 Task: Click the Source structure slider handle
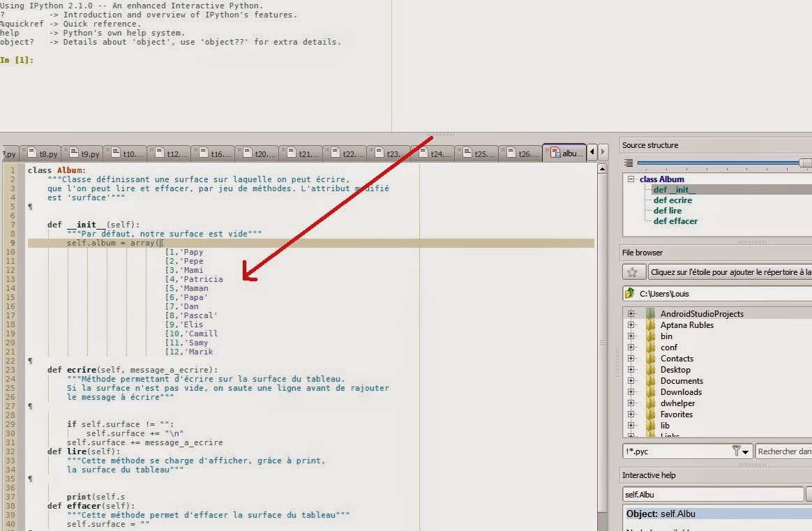(x=805, y=163)
